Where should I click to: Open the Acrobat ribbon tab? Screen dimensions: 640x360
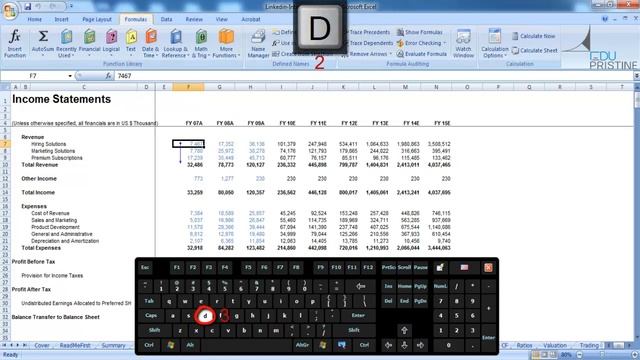point(251,19)
